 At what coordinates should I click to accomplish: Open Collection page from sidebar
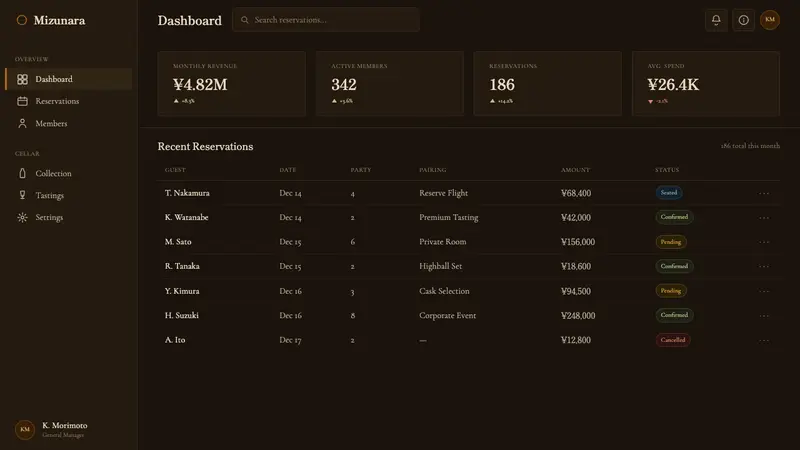coord(68,173)
